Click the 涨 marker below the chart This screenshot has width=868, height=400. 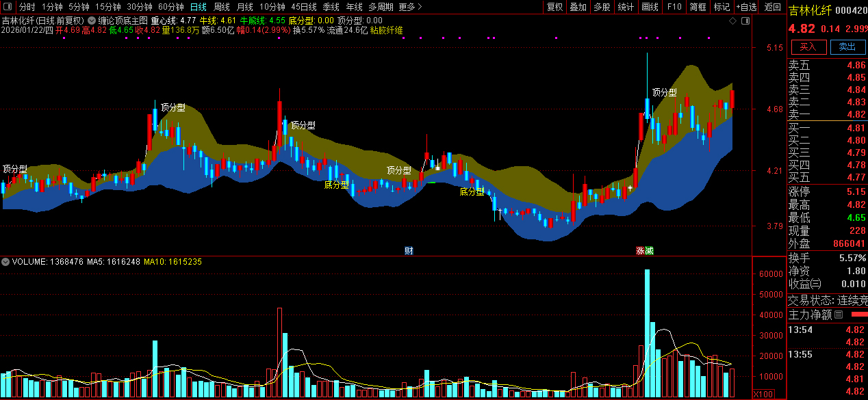[640, 251]
